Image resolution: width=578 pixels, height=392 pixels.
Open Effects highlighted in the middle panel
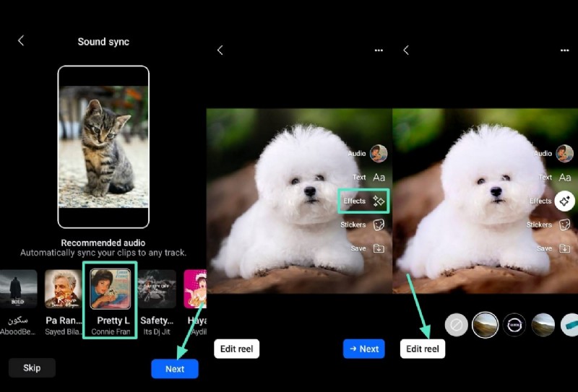[365, 201]
